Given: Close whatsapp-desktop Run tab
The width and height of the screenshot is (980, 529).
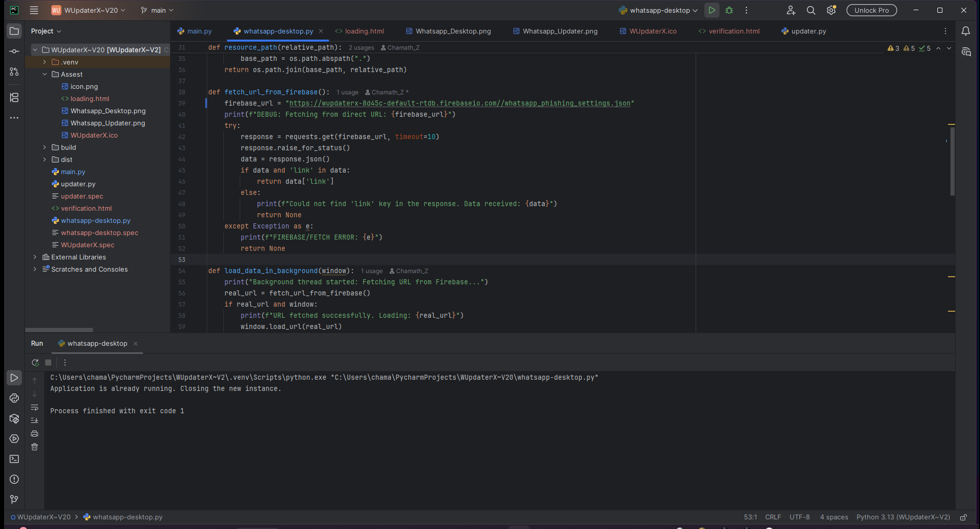Looking at the screenshot, I should click(136, 344).
